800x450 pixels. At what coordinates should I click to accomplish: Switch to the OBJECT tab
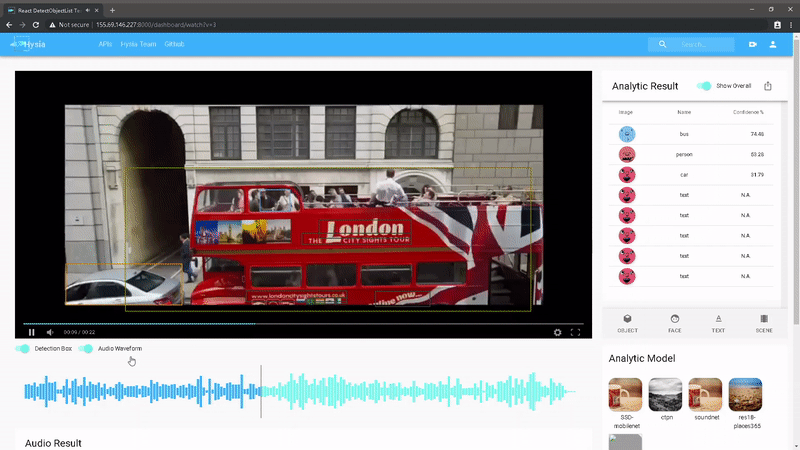tap(628, 323)
